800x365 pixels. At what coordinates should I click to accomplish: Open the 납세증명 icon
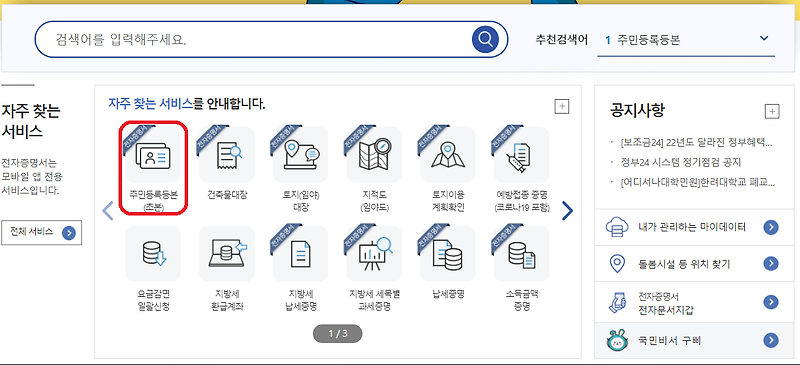(x=448, y=254)
